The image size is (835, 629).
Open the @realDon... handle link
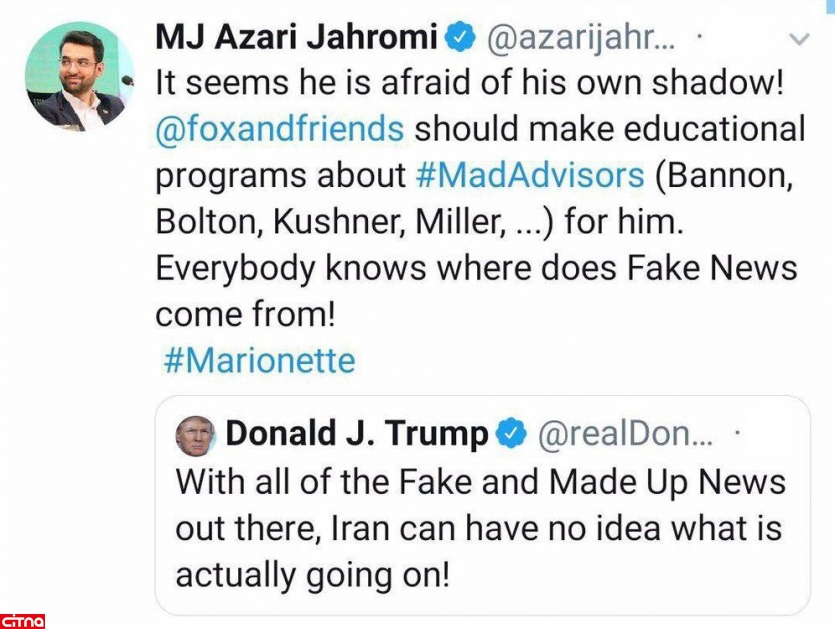click(x=625, y=433)
